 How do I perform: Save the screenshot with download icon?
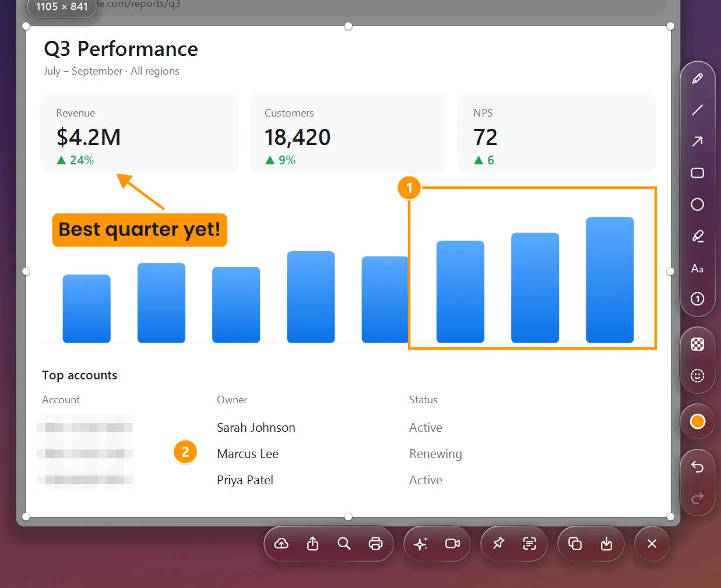pos(607,544)
